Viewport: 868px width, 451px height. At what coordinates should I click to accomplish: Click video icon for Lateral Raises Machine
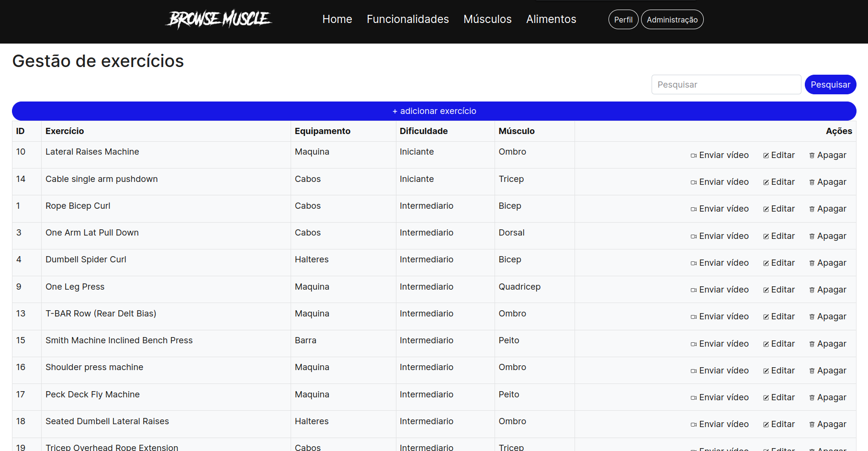693,156
